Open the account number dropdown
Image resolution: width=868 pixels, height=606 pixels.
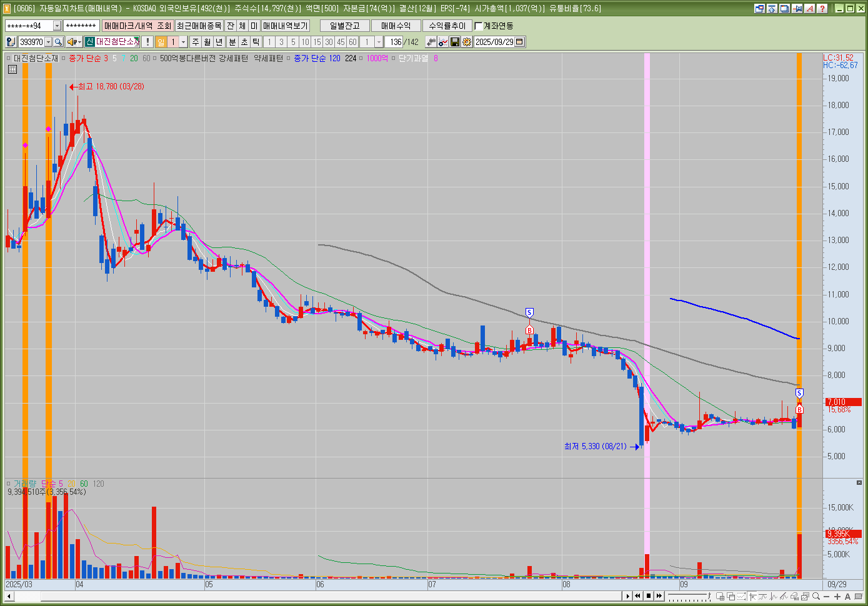(57, 26)
